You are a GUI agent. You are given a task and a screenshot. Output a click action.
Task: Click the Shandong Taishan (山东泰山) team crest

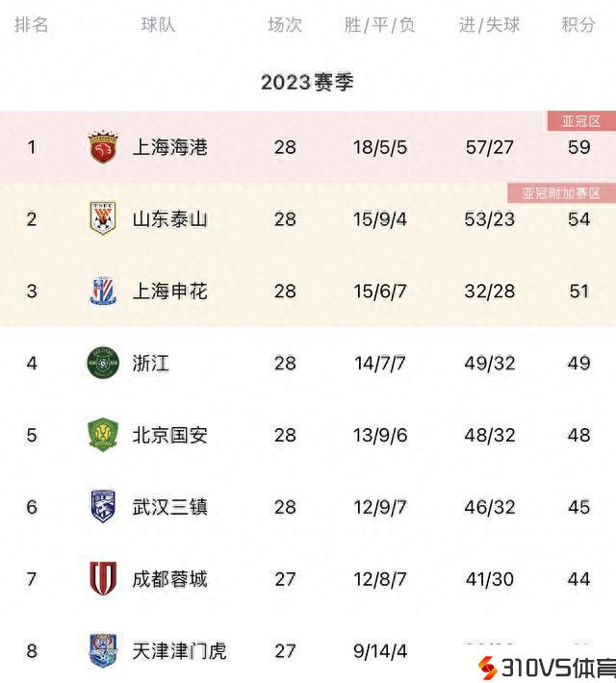[x=102, y=218]
